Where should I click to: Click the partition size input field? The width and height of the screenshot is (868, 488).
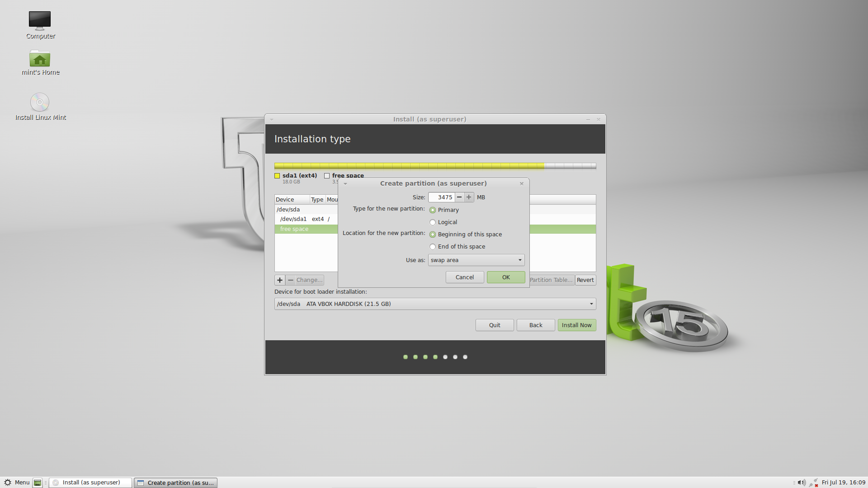(x=442, y=197)
